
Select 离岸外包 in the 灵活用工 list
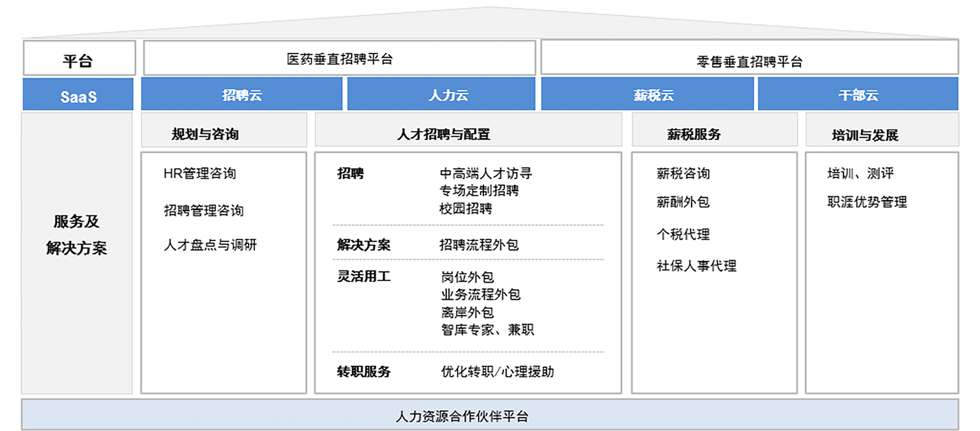[468, 313]
